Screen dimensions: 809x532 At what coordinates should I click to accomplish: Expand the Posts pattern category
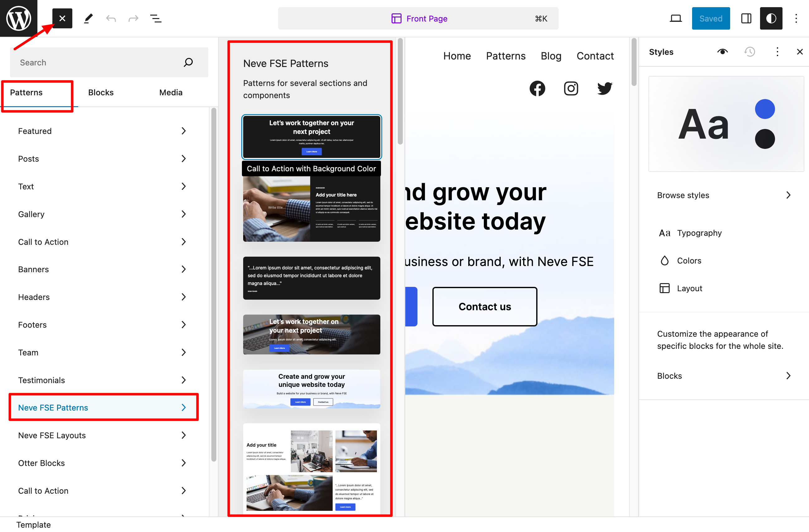(102, 159)
